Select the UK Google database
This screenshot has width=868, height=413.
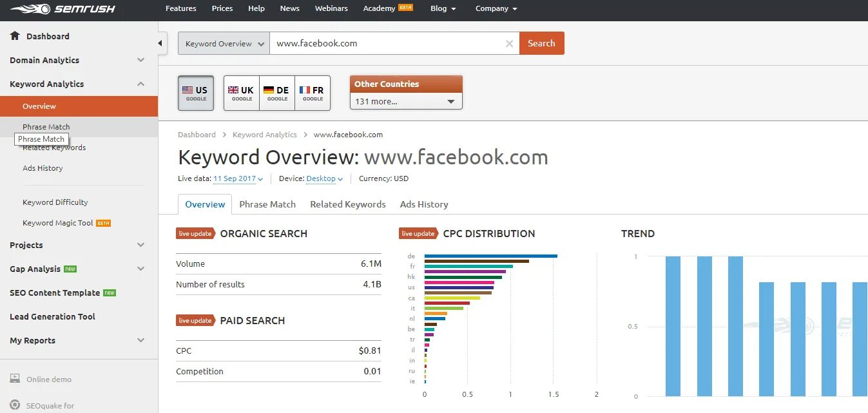coord(242,93)
